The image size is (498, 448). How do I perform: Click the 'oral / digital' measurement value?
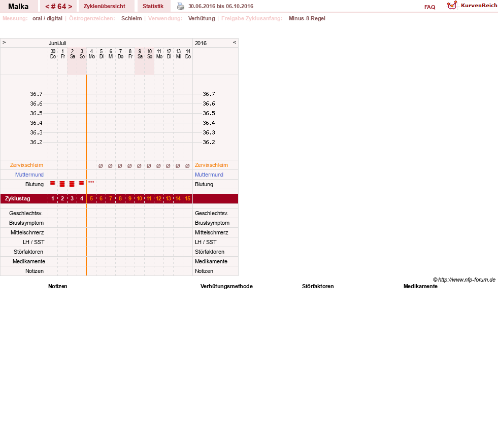pyautogui.click(x=47, y=18)
